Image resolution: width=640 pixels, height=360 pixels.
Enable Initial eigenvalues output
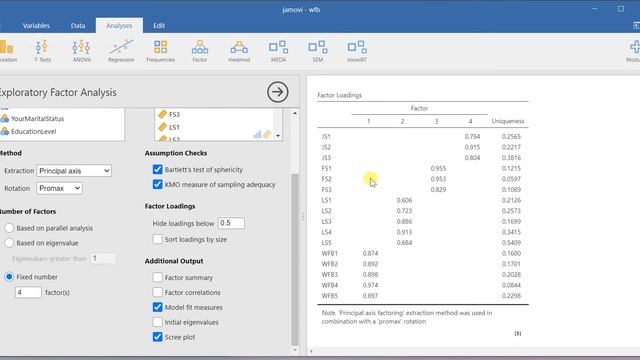point(157,322)
